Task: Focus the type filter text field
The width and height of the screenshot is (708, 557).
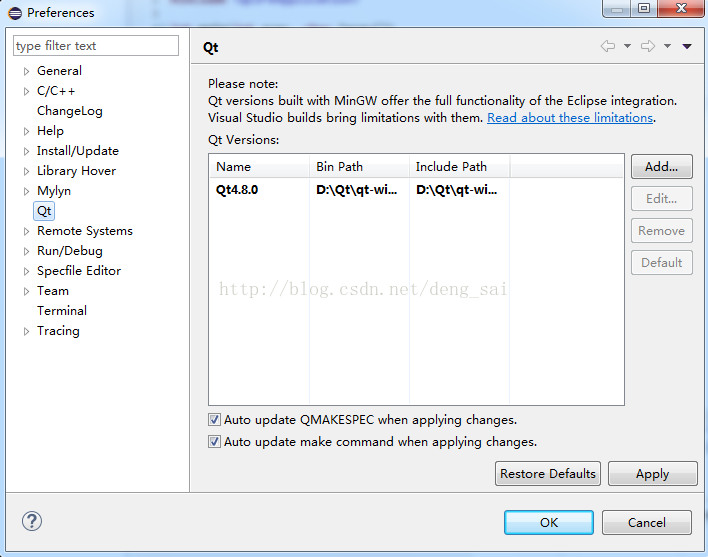Action: coord(96,46)
